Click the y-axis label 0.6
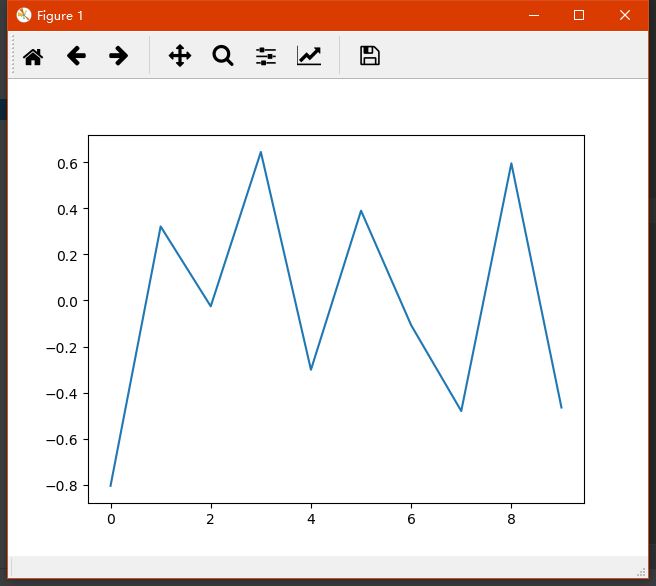 tap(67, 164)
